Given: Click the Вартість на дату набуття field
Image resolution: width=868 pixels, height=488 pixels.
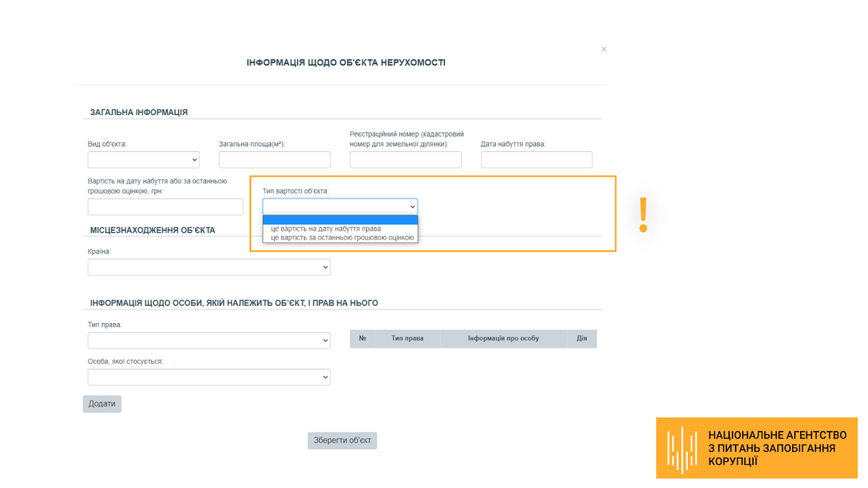Looking at the screenshot, I should coord(165,207).
